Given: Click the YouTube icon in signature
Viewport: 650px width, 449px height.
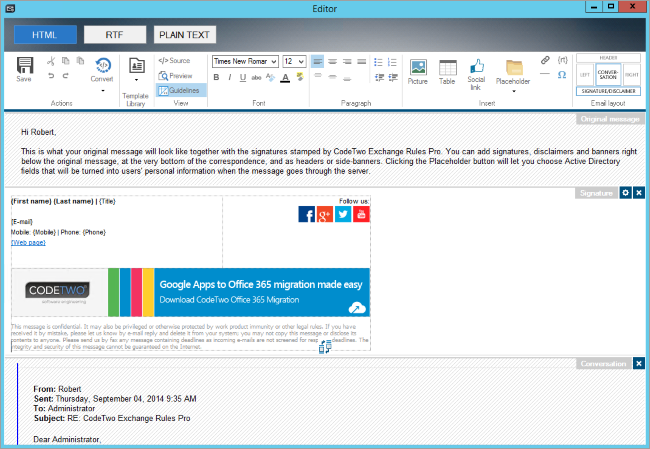Looking at the screenshot, I should (361, 214).
